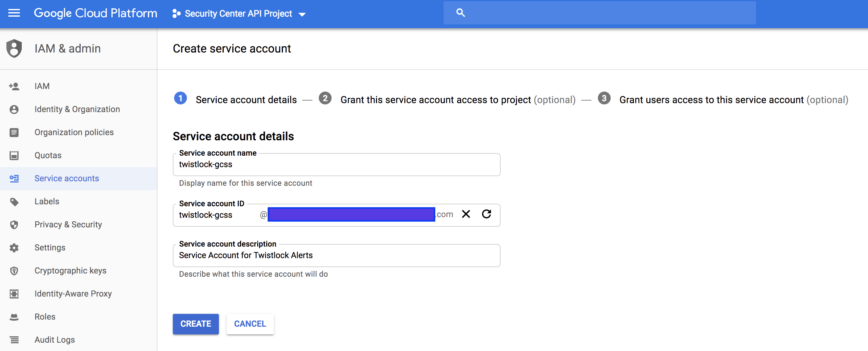Click the Service account description field
Viewport: 868px width, 351px height.
coord(336,255)
